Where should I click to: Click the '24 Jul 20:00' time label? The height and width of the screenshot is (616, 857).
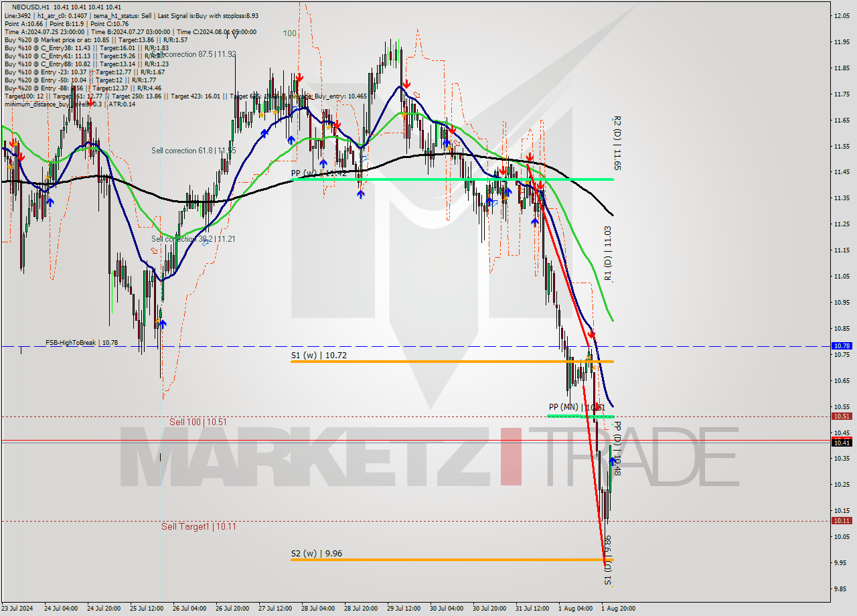[103, 609]
